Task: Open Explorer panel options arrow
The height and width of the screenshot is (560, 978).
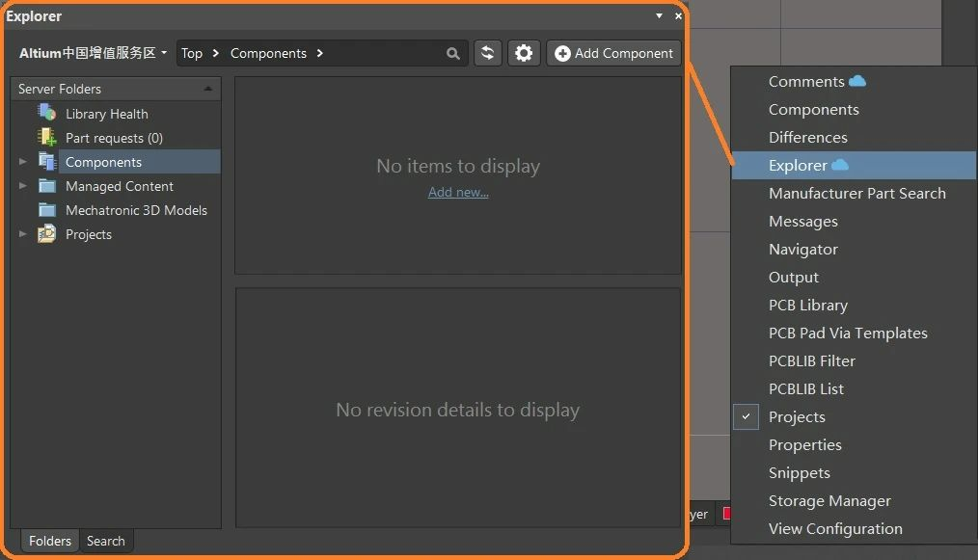Action: 660,15
